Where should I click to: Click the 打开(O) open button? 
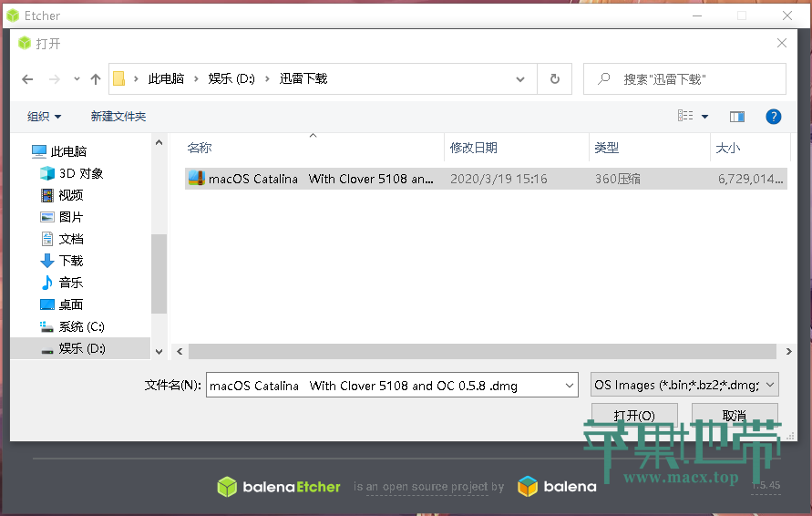point(634,416)
